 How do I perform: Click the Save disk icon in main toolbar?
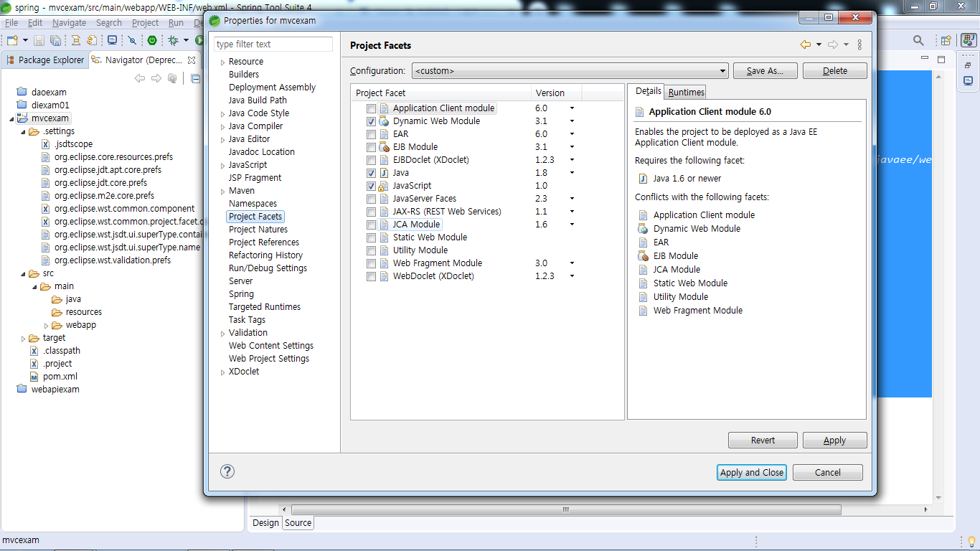pos(39,41)
